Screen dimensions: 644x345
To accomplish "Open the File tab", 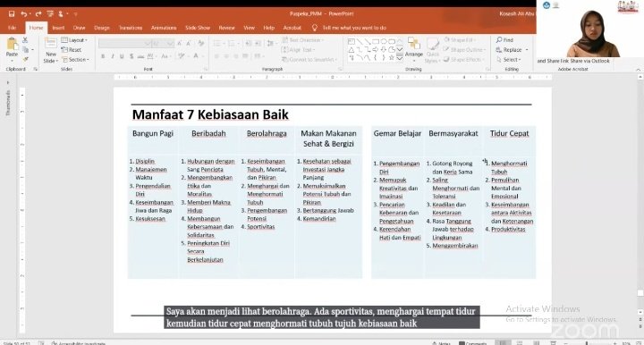I will pyautogui.click(x=13, y=28).
